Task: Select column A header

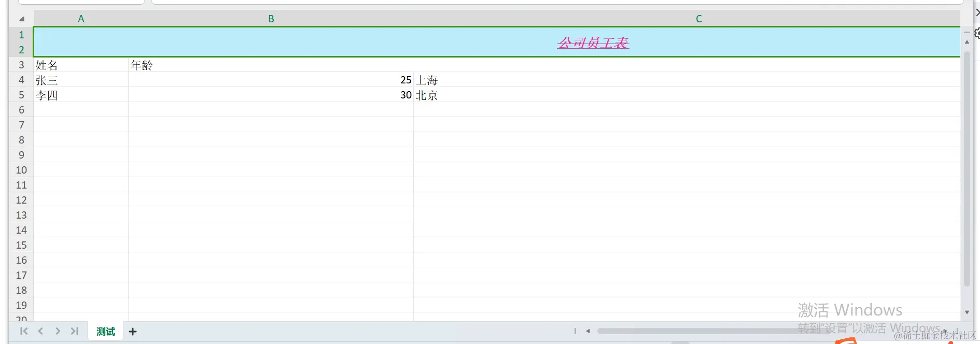Action: (81, 19)
